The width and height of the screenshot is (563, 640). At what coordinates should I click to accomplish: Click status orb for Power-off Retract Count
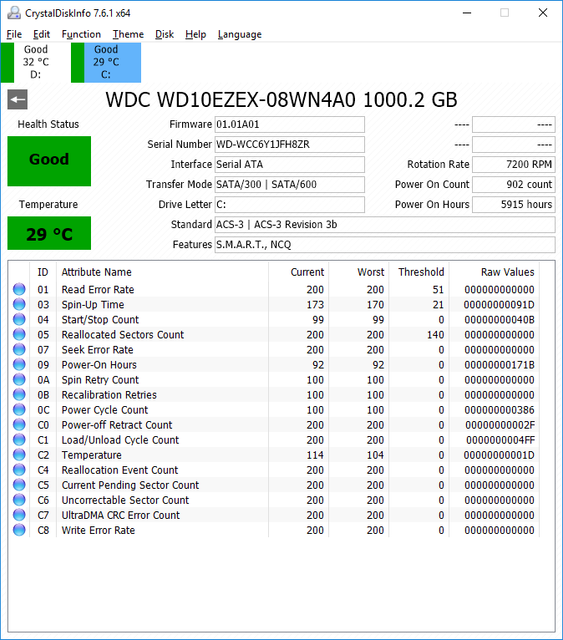point(19,424)
